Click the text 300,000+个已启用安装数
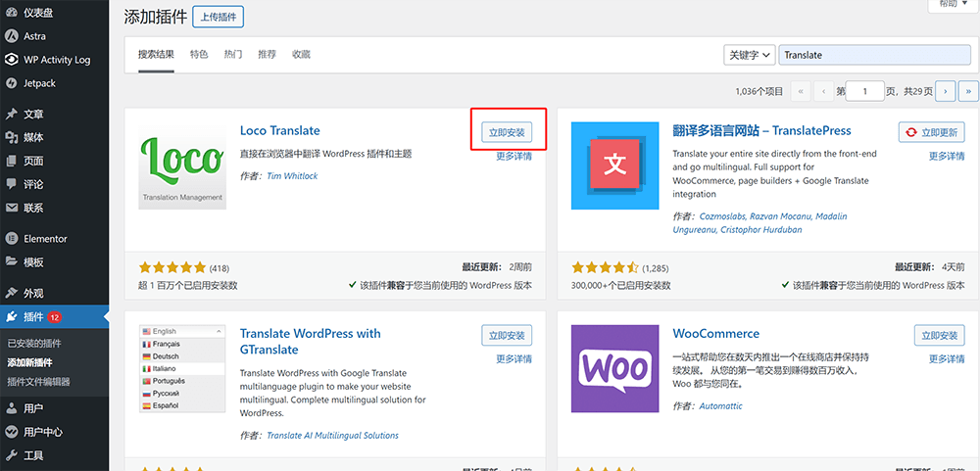The width and height of the screenshot is (980, 471). click(x=620, y=286)
